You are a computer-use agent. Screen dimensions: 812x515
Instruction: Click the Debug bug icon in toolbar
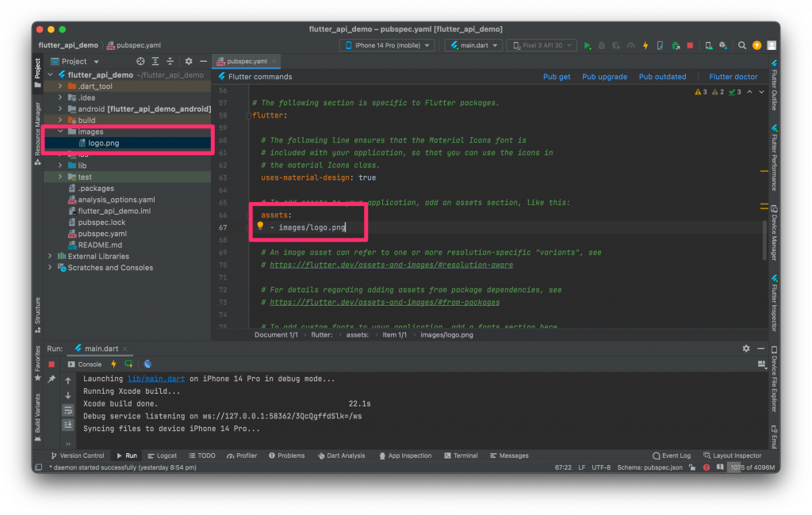click(601, 45)
